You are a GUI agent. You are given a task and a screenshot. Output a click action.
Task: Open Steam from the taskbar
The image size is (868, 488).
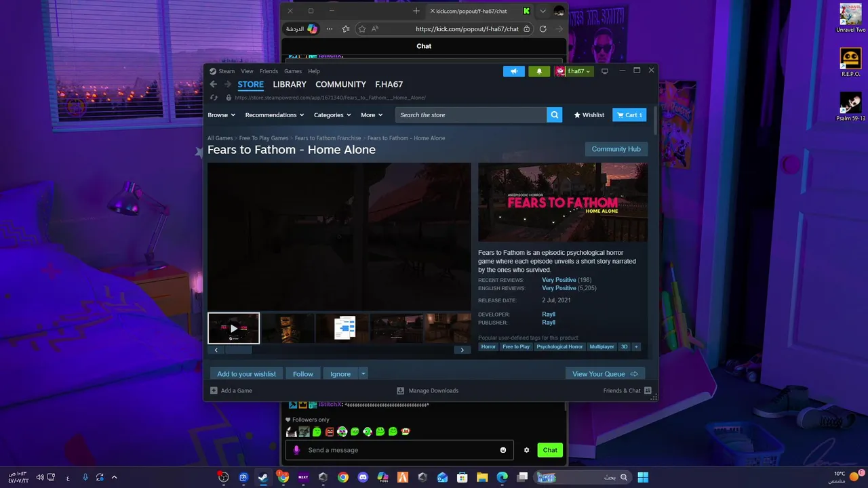[x=263, y=477]
